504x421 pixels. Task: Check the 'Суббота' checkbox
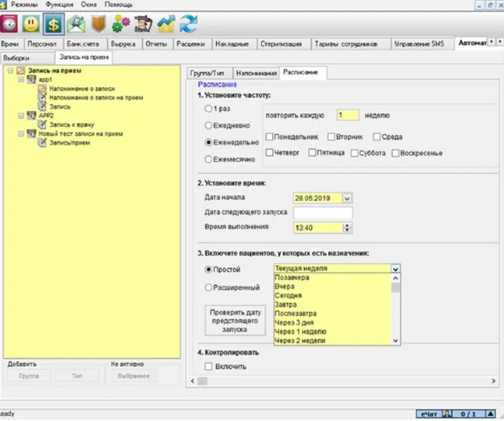point(354,153)
